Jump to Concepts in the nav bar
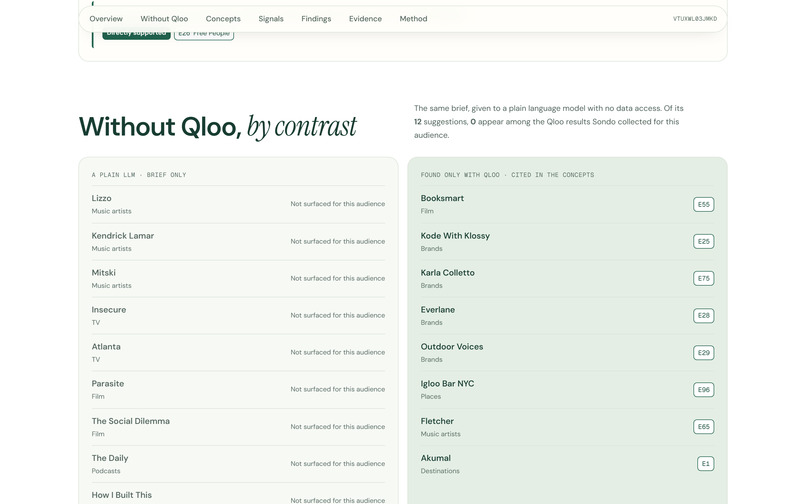Viewport: 806px width, 504px height. coord(223,19)
